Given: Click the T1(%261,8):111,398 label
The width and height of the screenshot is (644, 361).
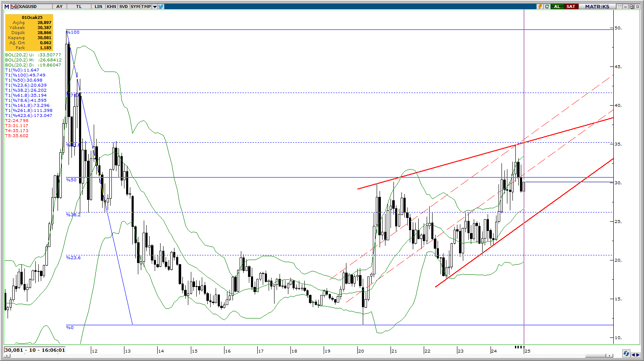Looking at the screenshot, I should tap(29, 111).
